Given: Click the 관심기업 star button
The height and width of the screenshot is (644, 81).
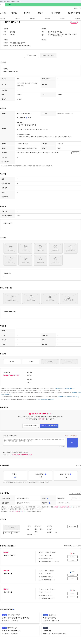Looking at the screenshot, I should pyautogui.click(x=8, y=533).
